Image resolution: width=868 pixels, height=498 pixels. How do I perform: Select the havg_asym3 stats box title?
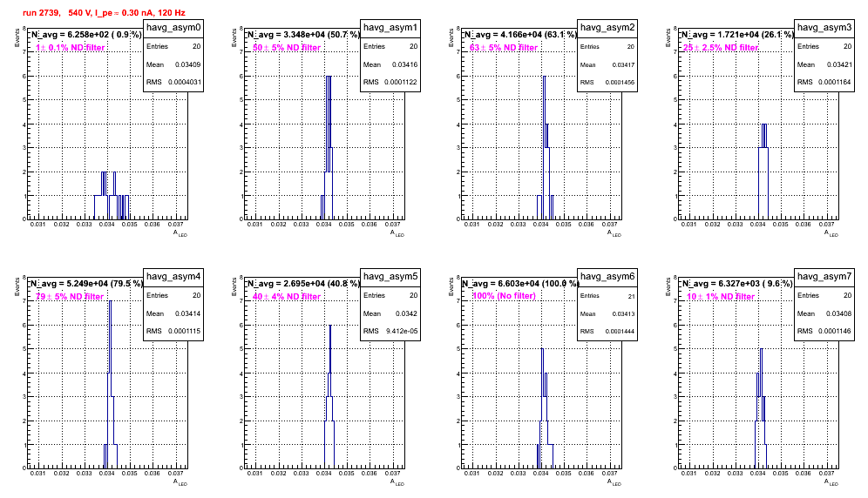click(x=824, y=28)
